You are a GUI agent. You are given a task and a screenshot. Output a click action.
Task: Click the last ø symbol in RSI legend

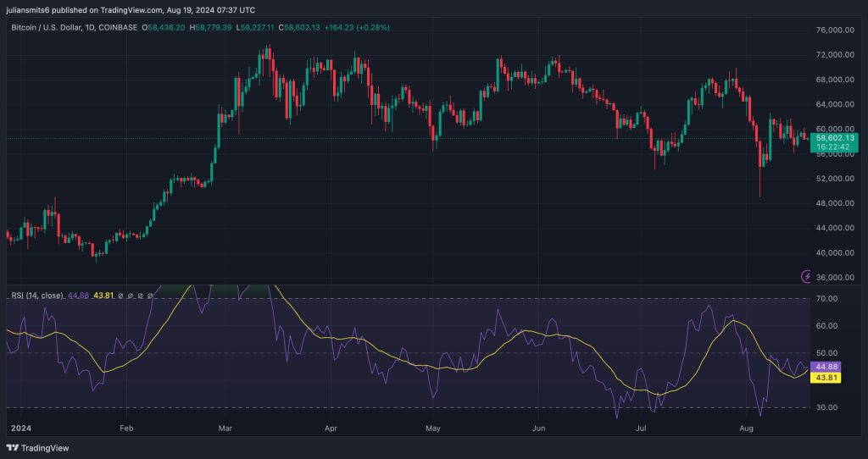pyautogui.click(x=151, y=296)
